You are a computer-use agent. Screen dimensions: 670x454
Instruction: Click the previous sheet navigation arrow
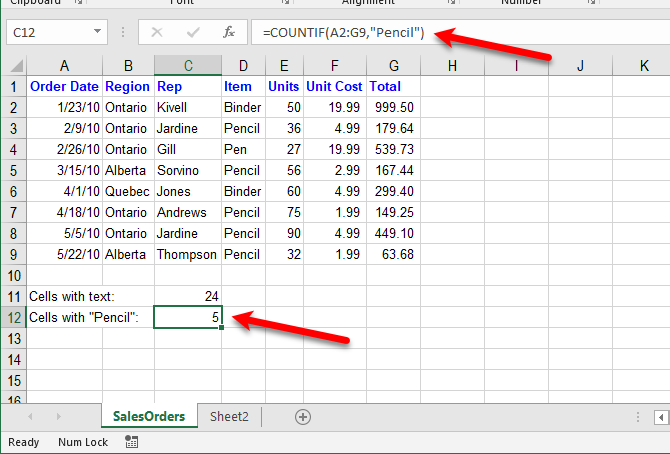pos(31,417)
